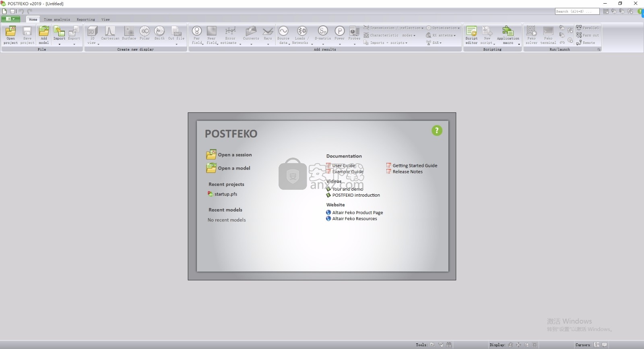Click in the Search (Alt+S) field
This screenshot has width=644, height=349.
(x=577, y=11)
